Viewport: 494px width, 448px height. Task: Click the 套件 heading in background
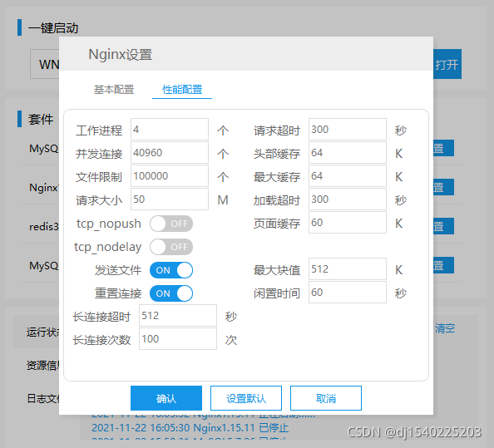pyautogui.click(x=41, y=120)
